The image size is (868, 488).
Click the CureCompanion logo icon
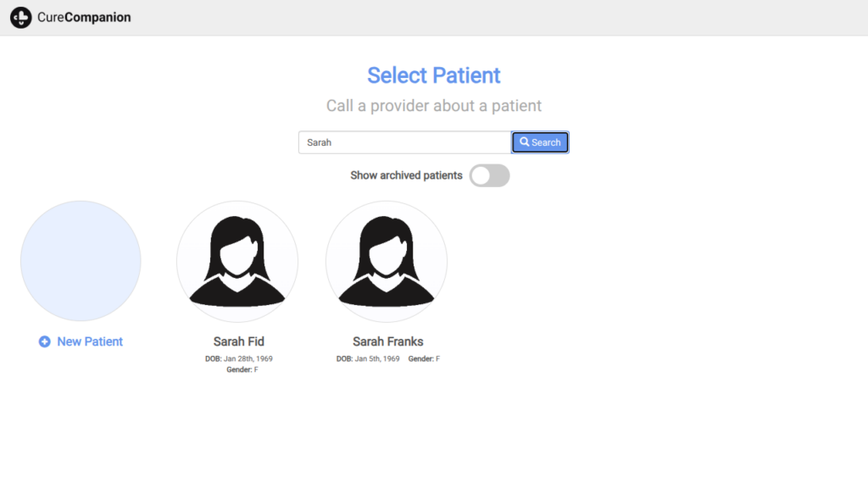click(x=21, y=17)
